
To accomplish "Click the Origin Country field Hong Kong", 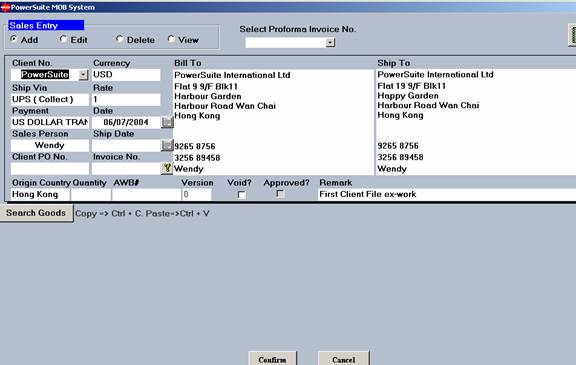I will pyautogui.click(x=40, y=195).
